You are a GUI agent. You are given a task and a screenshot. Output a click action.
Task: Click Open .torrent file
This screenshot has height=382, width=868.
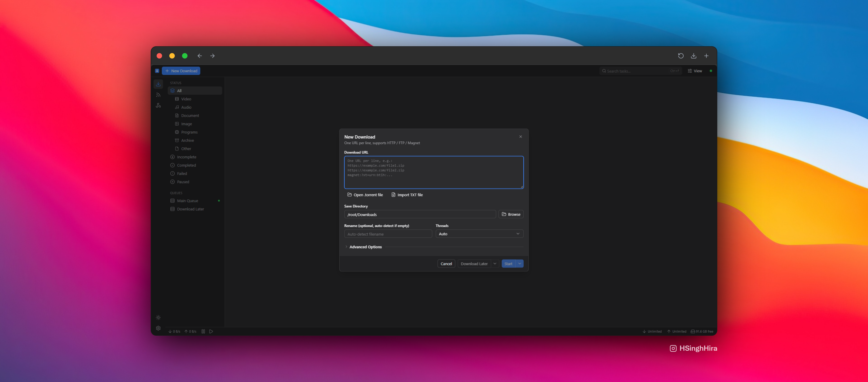pyautogui.click(x=365, y=195)
